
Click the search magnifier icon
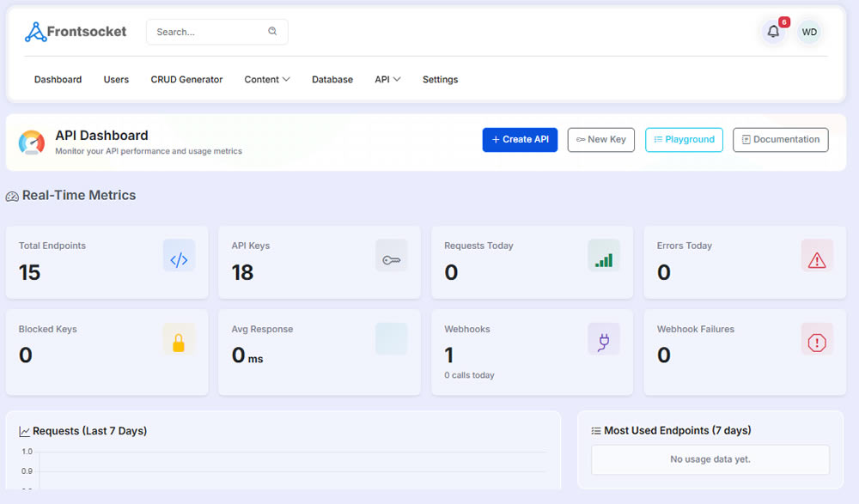tap(272, 32)
